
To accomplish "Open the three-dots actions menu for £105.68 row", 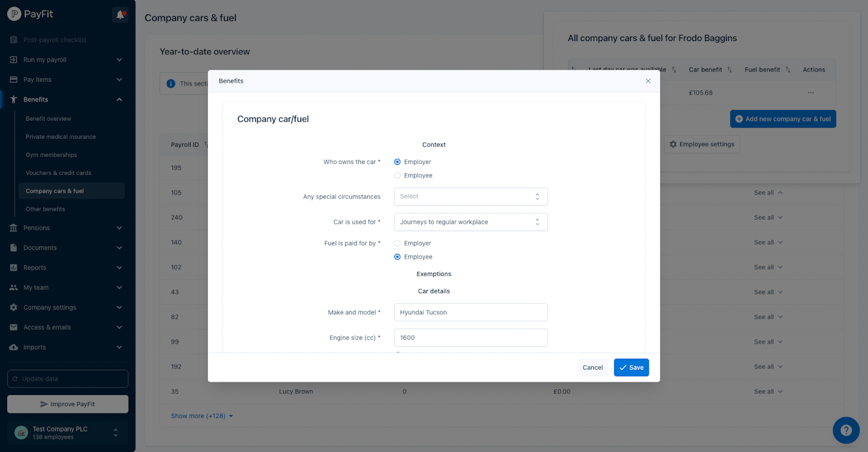I will pos(810,92).
